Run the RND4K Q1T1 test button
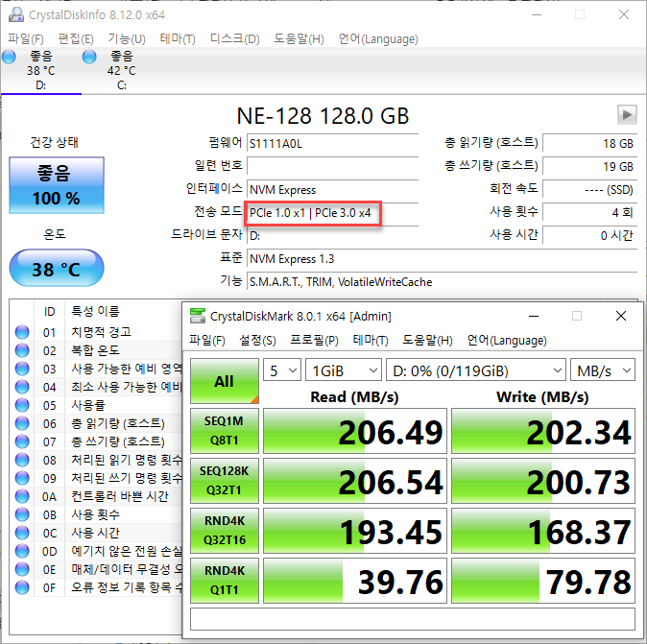Screen dimensions: 647x644 click(x=225, y=581)
